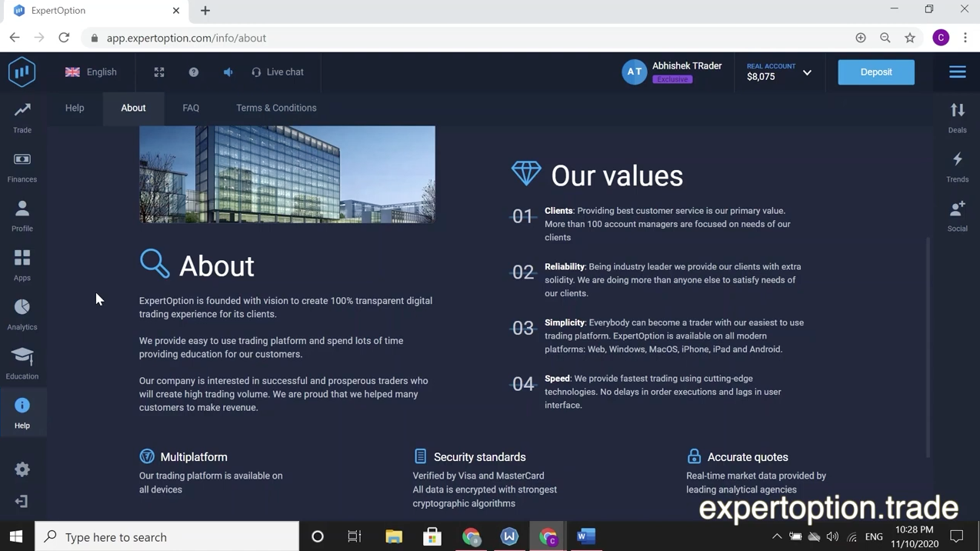Reload the page in browser

(x=64, y=38)
